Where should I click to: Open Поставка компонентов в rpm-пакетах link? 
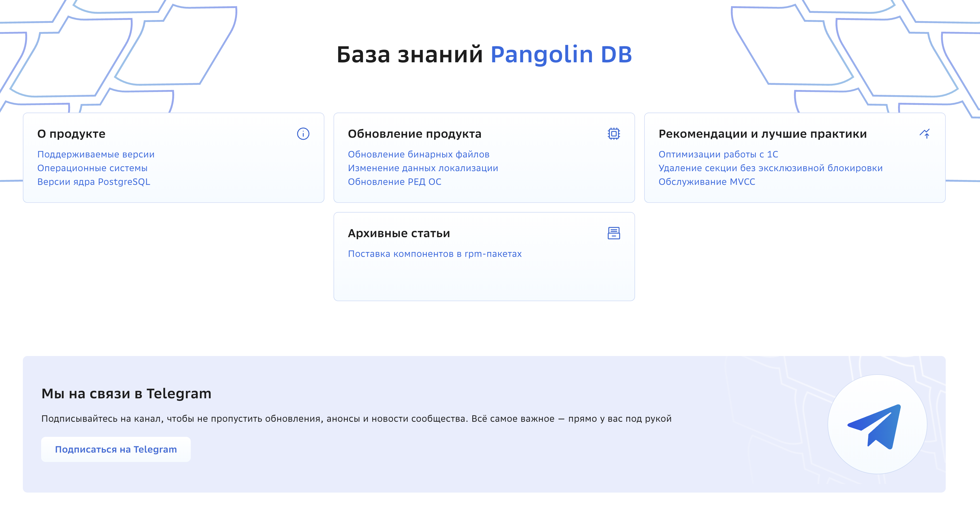tap(434, 253)
